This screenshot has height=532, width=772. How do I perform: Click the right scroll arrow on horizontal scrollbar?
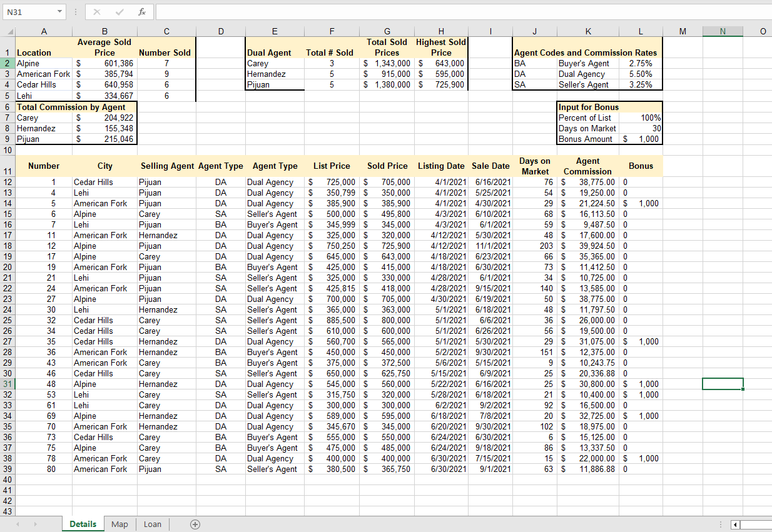(767, 524)
